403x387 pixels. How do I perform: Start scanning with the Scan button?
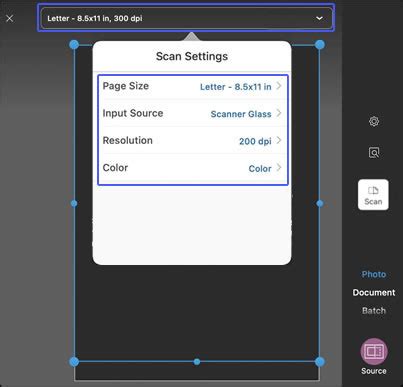(x=373, y=195)
